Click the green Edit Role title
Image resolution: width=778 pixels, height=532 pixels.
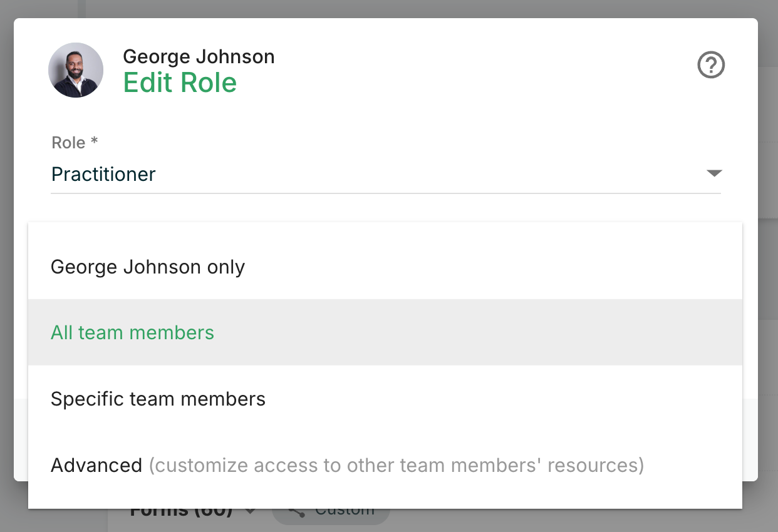coord(180,83)
